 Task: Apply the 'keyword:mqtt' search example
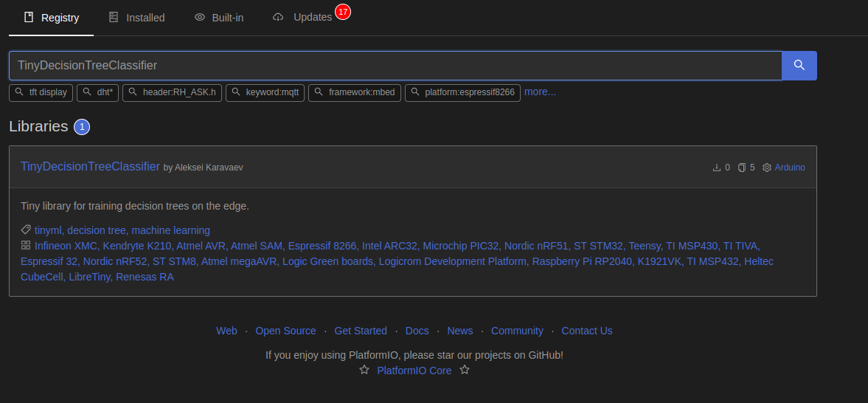pyautogui.click(x=265, y=92)
